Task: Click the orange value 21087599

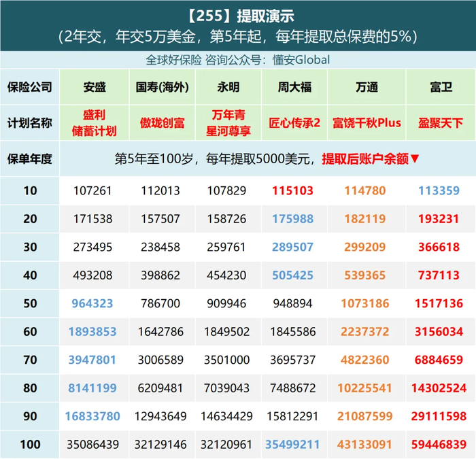Action: pyautogui.click(x=365, y=416)
